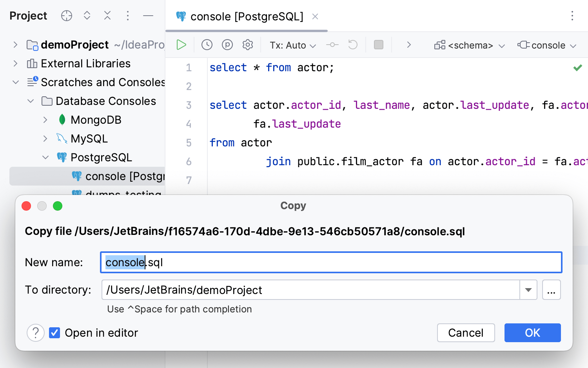588x368 pixels.
Task: Open Project panel options menu
Action: point(128,16)
